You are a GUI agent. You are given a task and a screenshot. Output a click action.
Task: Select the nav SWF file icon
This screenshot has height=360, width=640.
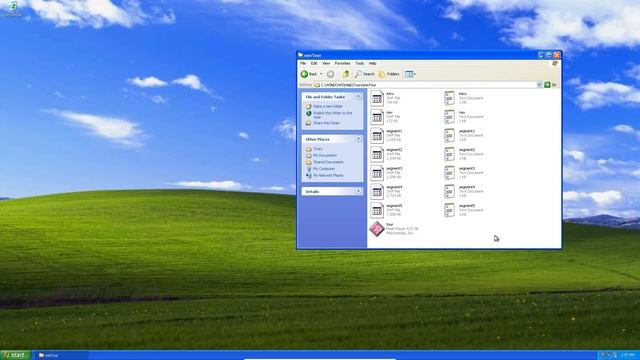tap(377, 117)
